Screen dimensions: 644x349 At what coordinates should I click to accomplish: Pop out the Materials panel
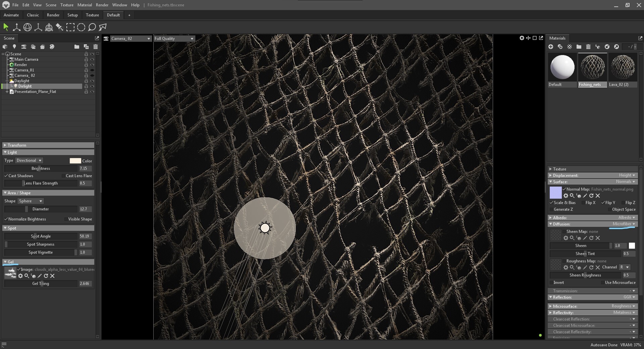point(640,38)
